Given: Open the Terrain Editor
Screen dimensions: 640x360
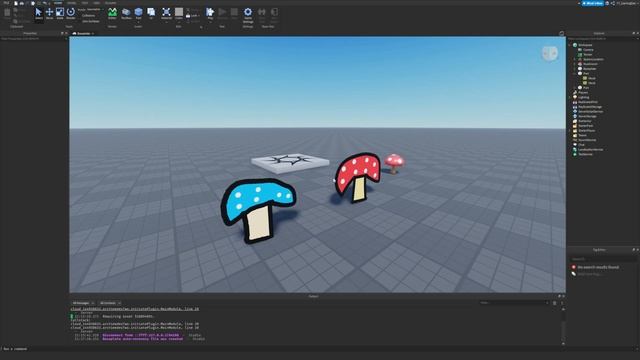Looking at the screenshot, I should click(x=112, y=13).
